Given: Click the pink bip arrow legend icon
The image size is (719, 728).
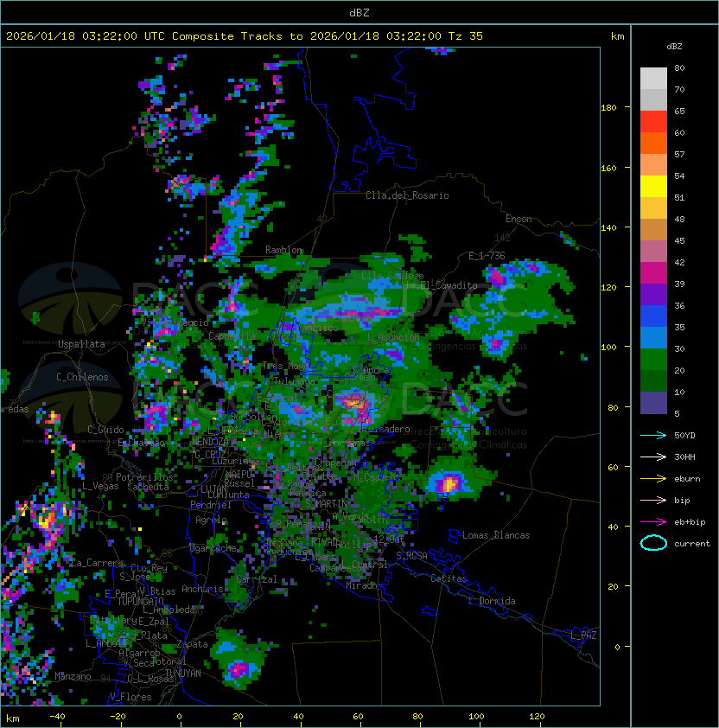Looking at the screenshot, I should tap(653, 500).
